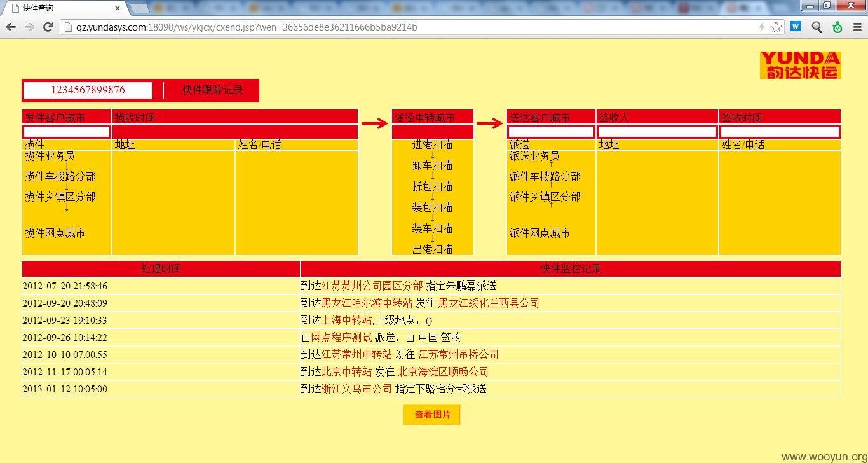The width and height of the screenshot is (868, 463).
Task: Open the 江苏常州中转站 link
Action: click(x=357, y=354)
